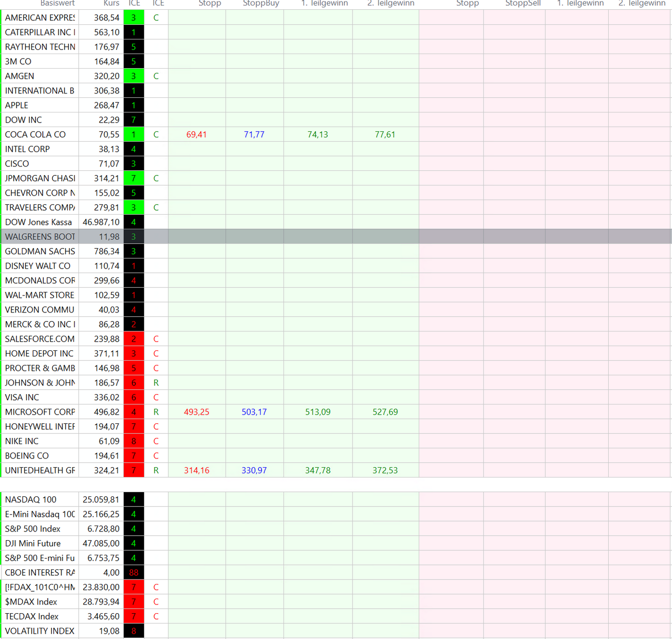Select the StoppBuy column header

[261, 3]
